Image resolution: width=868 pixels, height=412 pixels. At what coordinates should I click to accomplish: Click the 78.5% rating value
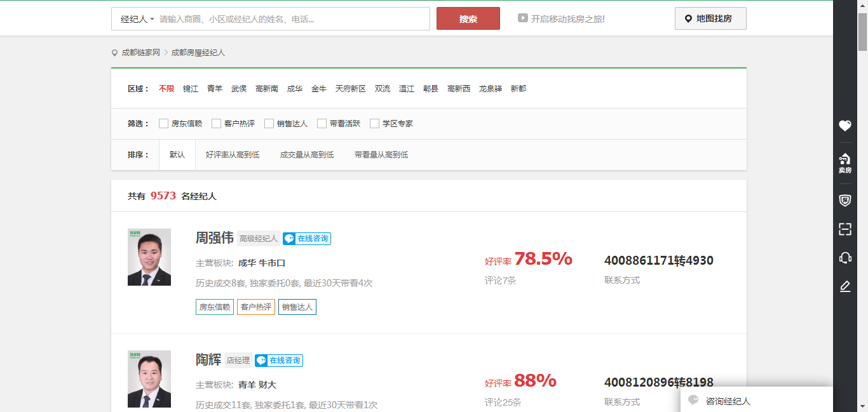tap(543, 259)
